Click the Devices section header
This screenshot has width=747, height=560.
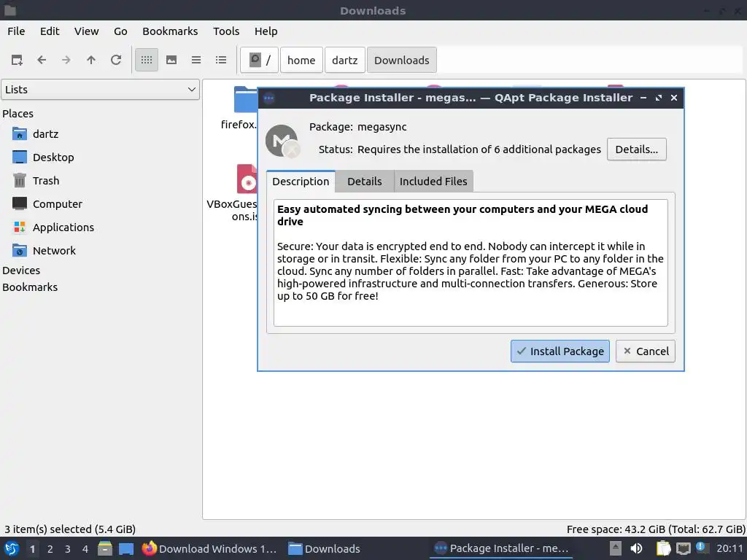click(21, 271)
